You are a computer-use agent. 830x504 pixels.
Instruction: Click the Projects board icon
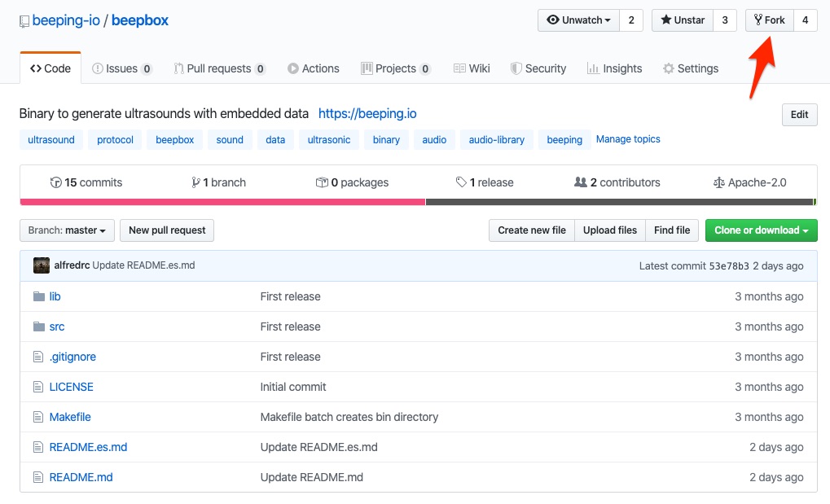point(367,68)
